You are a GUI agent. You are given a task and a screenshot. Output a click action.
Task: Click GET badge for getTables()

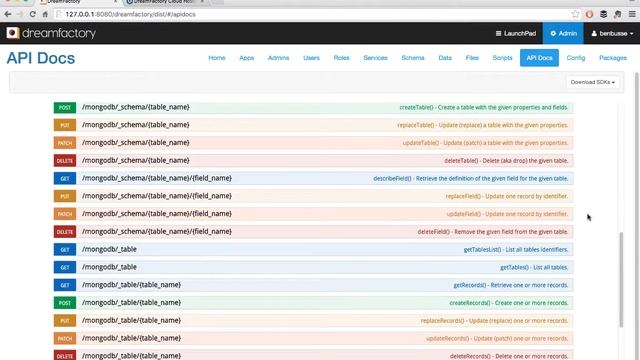click(x=64, y=267)
